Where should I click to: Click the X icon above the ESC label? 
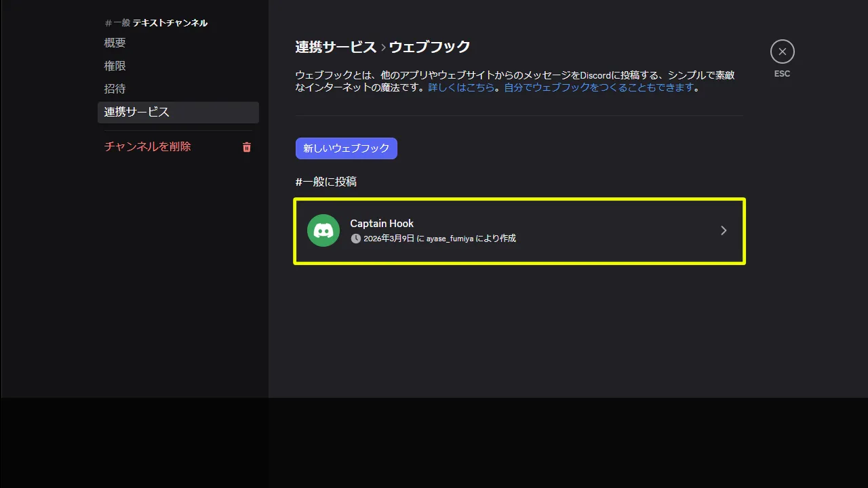click(x=782, y=51)
